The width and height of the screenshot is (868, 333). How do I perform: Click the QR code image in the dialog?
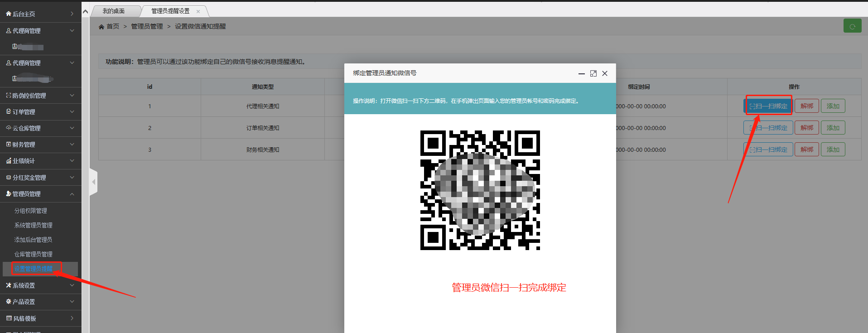click(x=480, y=190)
